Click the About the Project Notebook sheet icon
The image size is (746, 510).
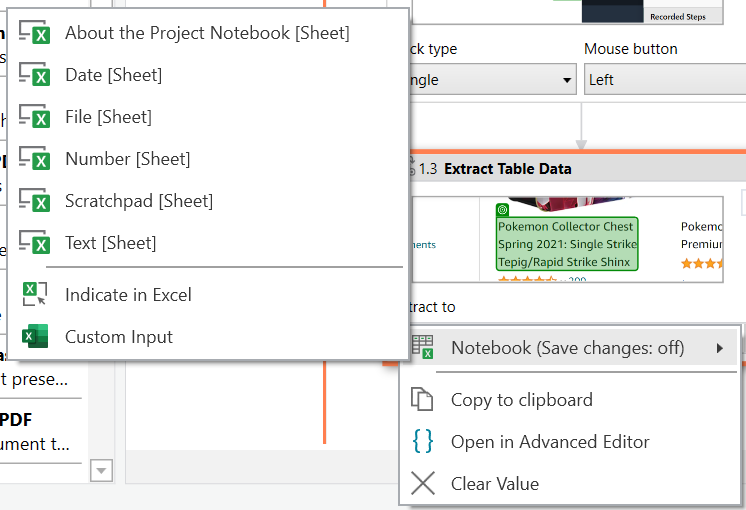tap(35, 33)
